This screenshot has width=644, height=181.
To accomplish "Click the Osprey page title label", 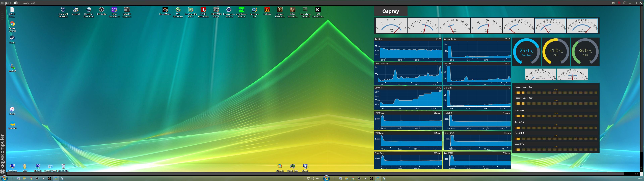I will click(x=390, y=11).
